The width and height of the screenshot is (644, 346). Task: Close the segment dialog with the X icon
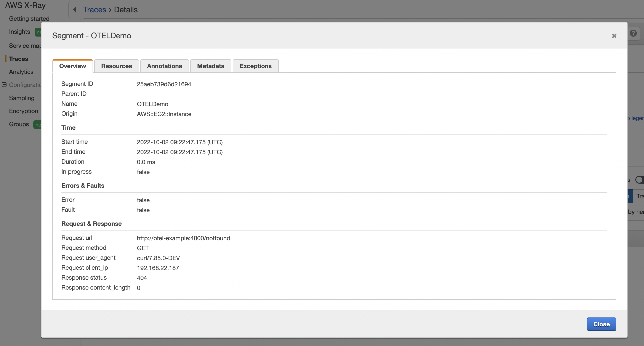614,36
